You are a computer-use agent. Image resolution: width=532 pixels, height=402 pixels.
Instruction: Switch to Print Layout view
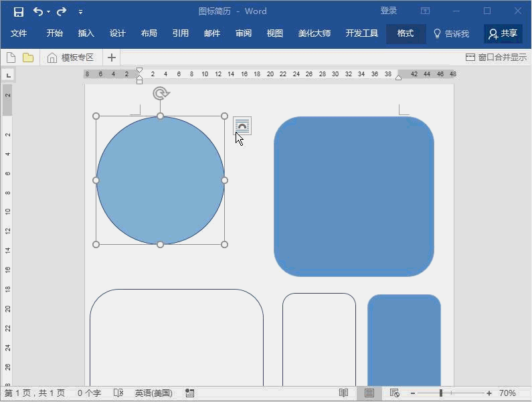(x=369, y=393)
